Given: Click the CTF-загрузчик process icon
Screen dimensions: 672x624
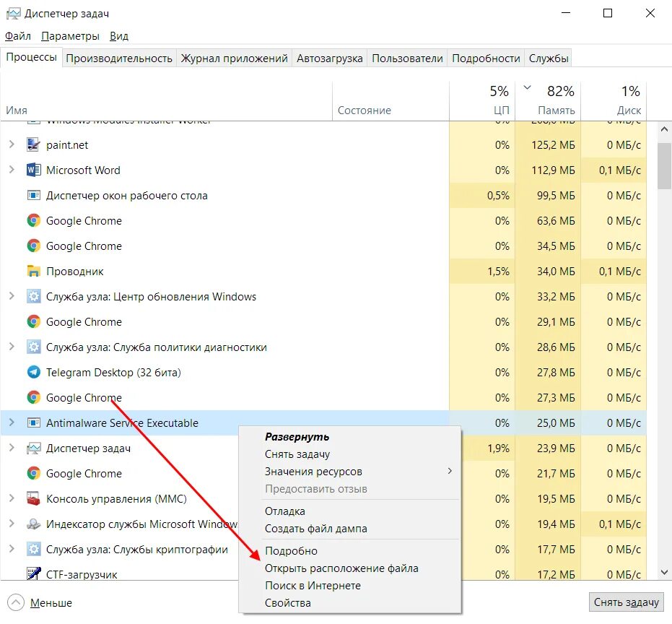Looking at the screenshot, I should [x=33, y=574].
